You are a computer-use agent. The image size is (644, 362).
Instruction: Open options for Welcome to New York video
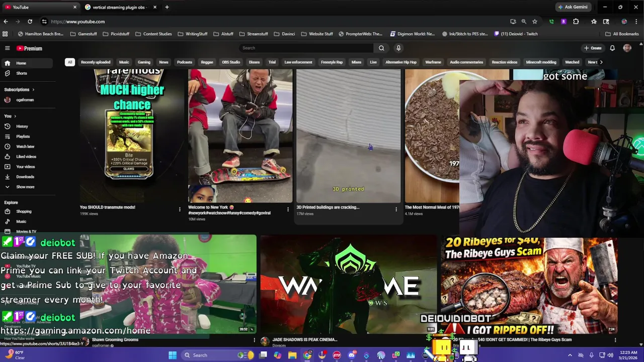[288, 209]
